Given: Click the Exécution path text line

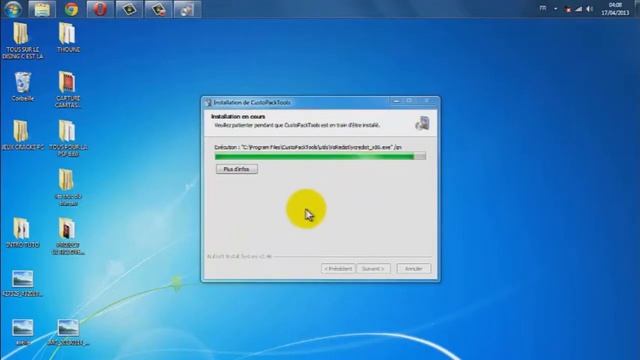Looking at the screenshot, I should (x=308, y=147).
